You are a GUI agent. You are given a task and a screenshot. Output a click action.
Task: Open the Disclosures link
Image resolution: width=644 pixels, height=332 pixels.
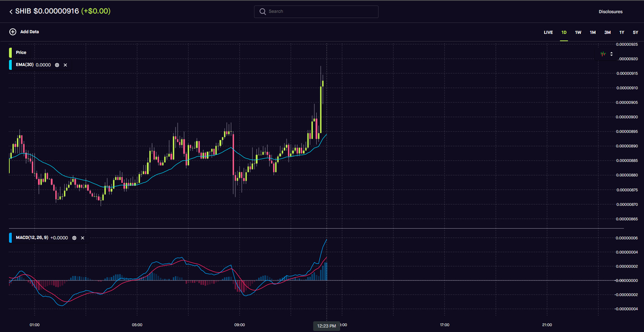click(x=611, y=11)
